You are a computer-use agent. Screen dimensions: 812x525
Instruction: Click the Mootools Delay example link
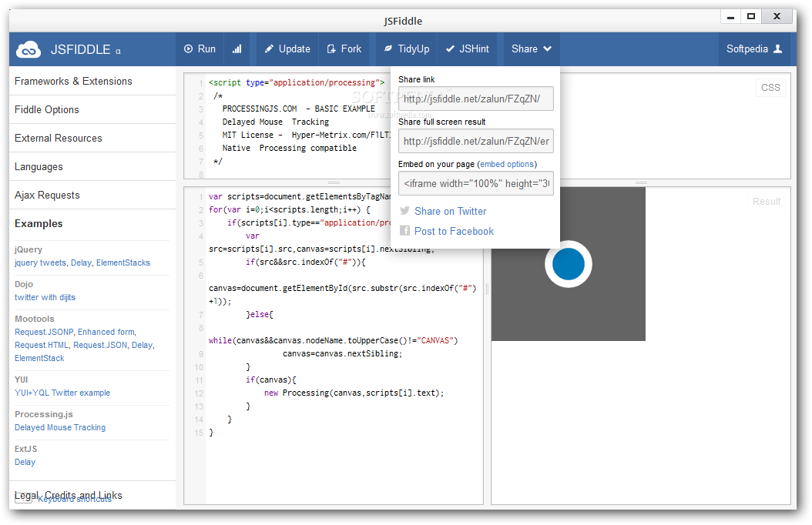[143, 345]
